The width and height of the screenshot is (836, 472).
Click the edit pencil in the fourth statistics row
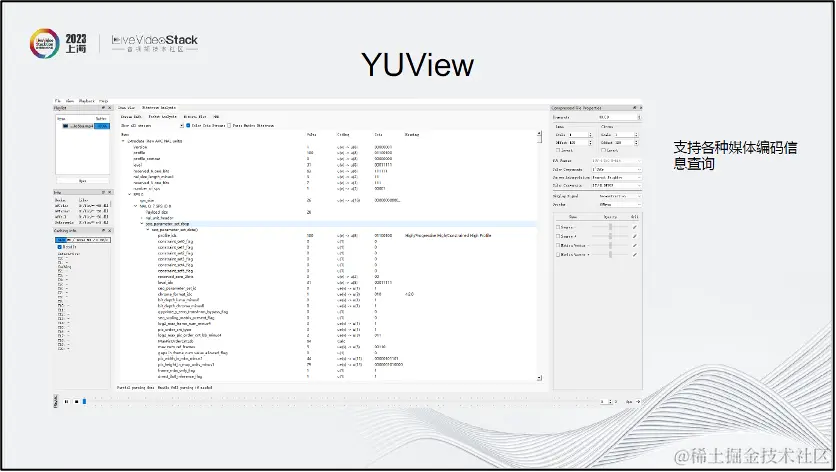(634, 254)
